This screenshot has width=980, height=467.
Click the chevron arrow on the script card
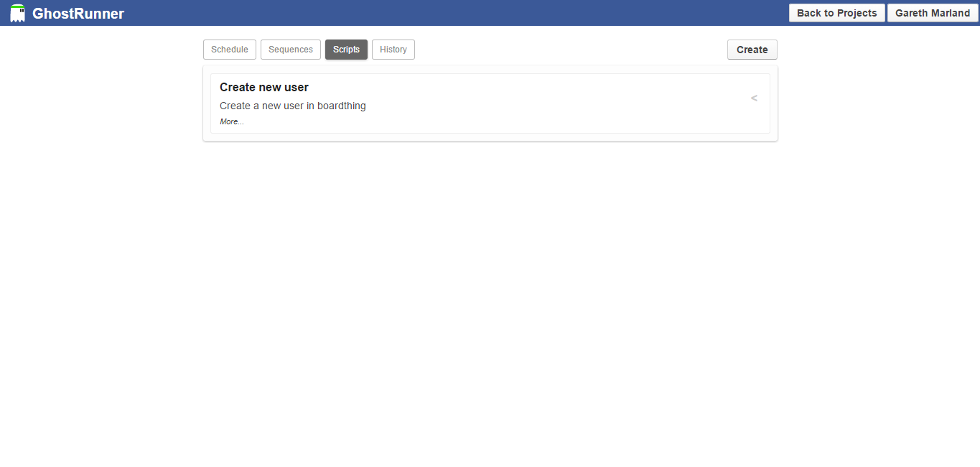tap(754, 98)
